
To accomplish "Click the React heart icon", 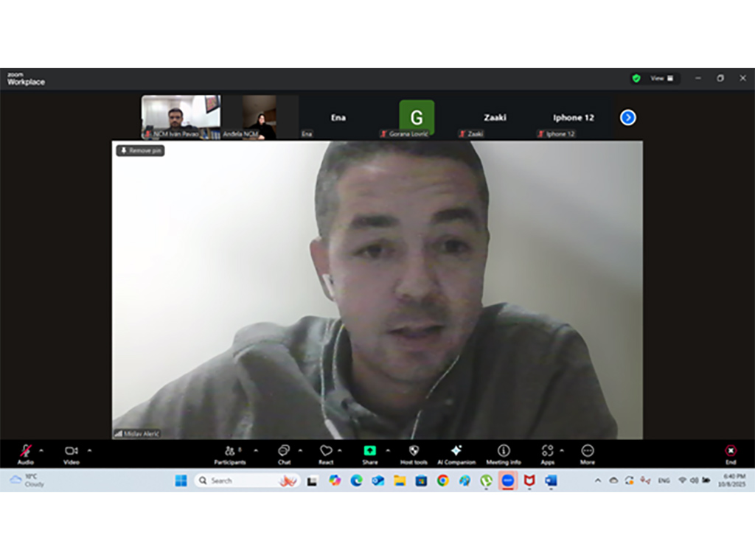I will click(326, 453).
